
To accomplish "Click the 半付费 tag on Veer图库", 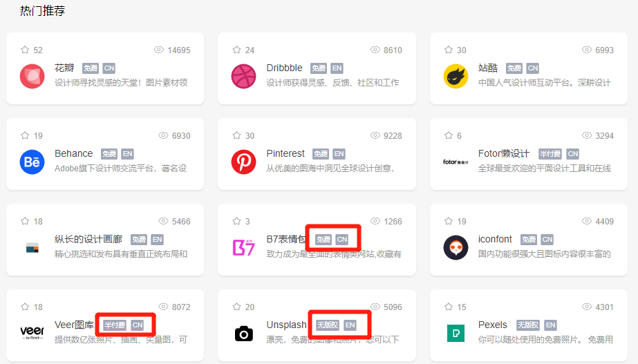I will coord(114,325).
